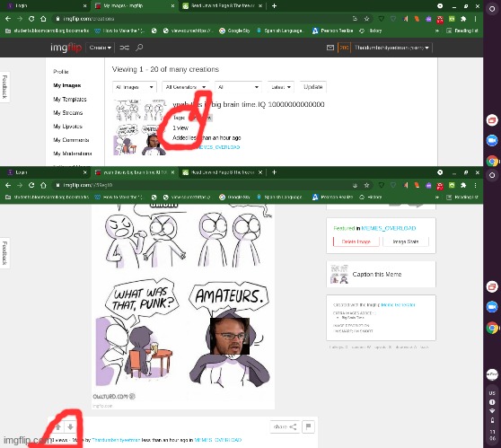Open My Comments in the sidebar

point(71,140)
